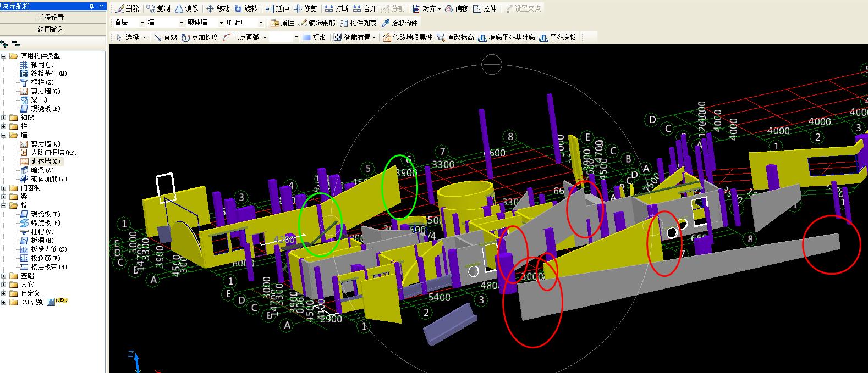Expand the 轴线 folder
This screenshot has height=373, width=868.
[x=4, y=118]
